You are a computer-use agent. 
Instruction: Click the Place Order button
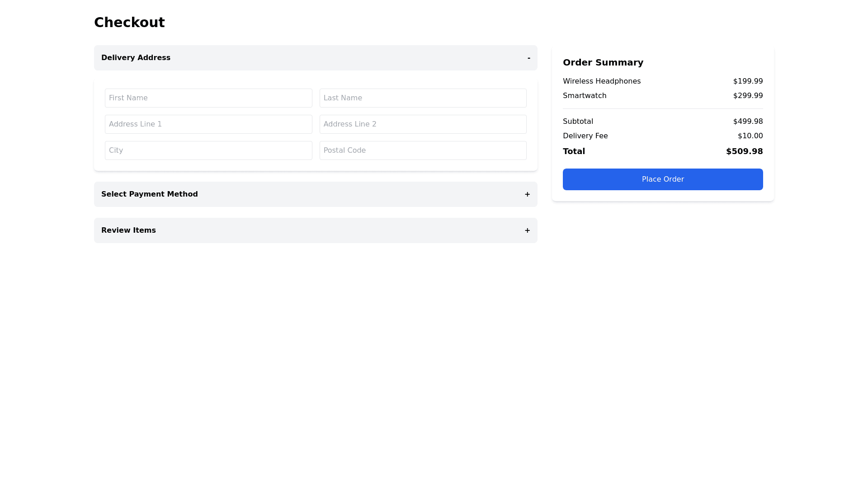[x=663, y=179]
